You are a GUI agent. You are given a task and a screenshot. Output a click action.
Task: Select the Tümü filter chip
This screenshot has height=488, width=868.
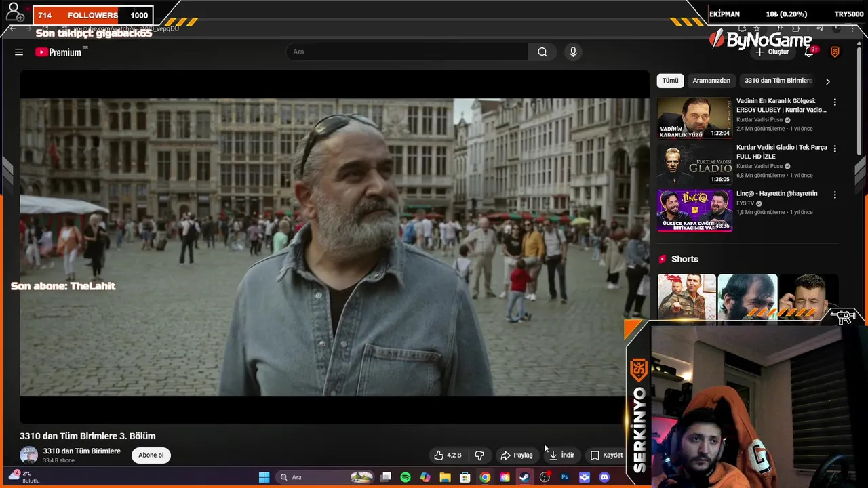coord(670,81)
